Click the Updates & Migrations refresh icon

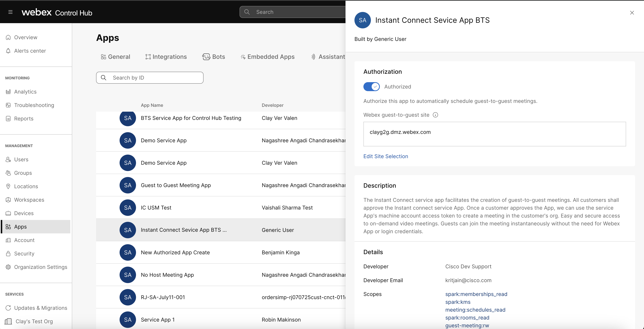8,308
